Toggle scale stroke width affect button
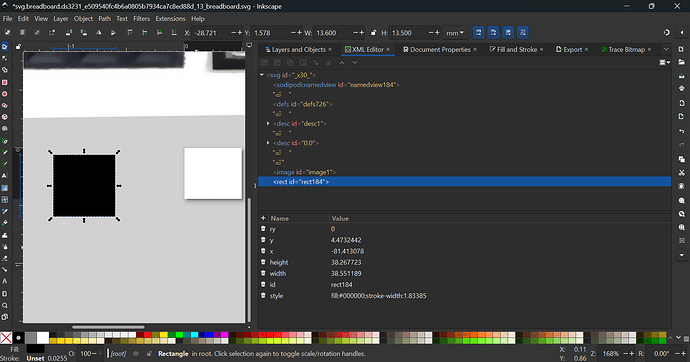 [x=478, y=33]
